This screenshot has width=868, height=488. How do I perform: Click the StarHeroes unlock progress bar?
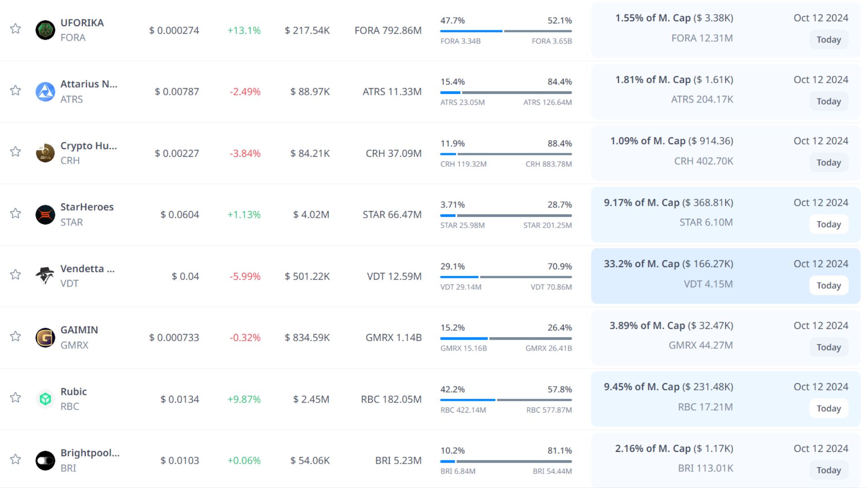[506, 216]
